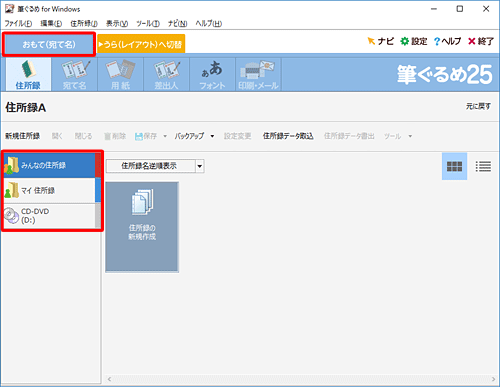The width and height of the screenshot is (500, 387).
Task: Click 住所録データ取込 button
Action: click(288, 136)
